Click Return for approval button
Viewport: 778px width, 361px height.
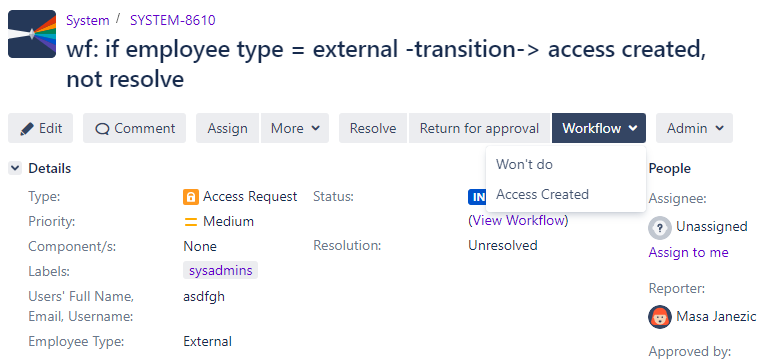pyautogui.click(x=479, y=128)
